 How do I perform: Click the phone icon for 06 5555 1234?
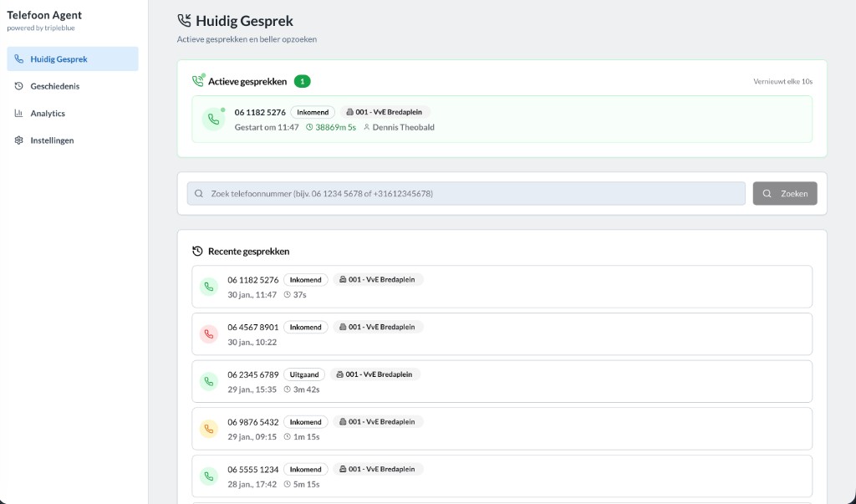208,476
